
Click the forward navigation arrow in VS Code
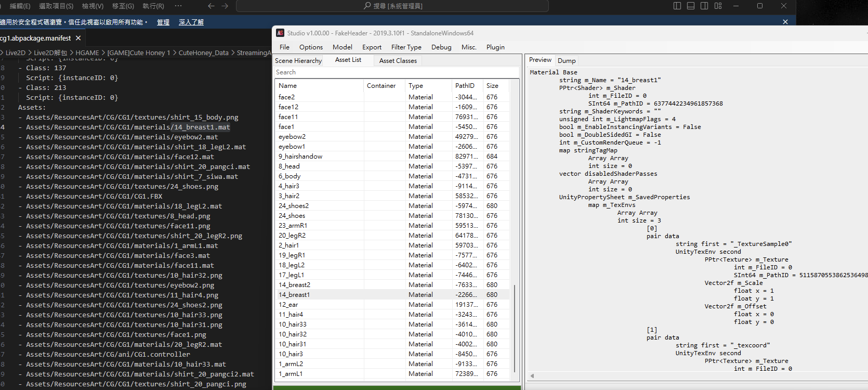(225, 6)
